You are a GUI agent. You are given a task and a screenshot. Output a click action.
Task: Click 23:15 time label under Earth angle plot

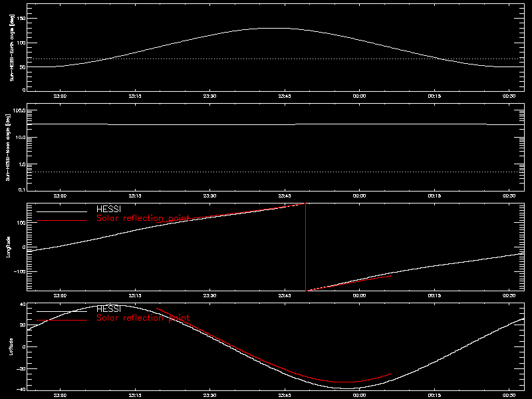(x=135, y=96)
